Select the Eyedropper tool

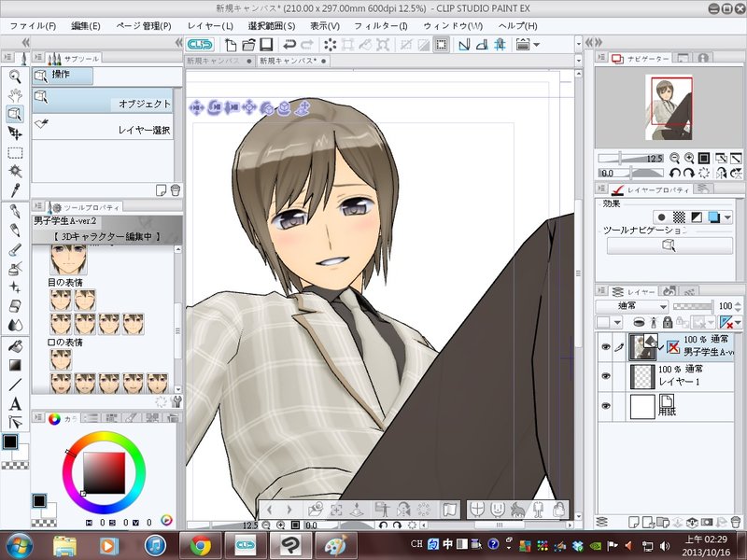[15, 190]
